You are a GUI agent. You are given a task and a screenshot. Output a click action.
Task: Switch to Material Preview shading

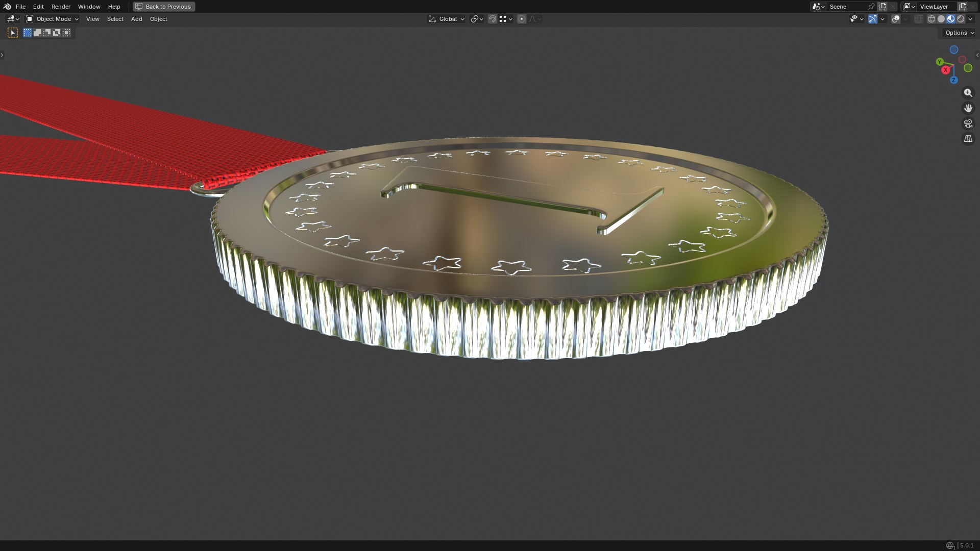(951, 19)
